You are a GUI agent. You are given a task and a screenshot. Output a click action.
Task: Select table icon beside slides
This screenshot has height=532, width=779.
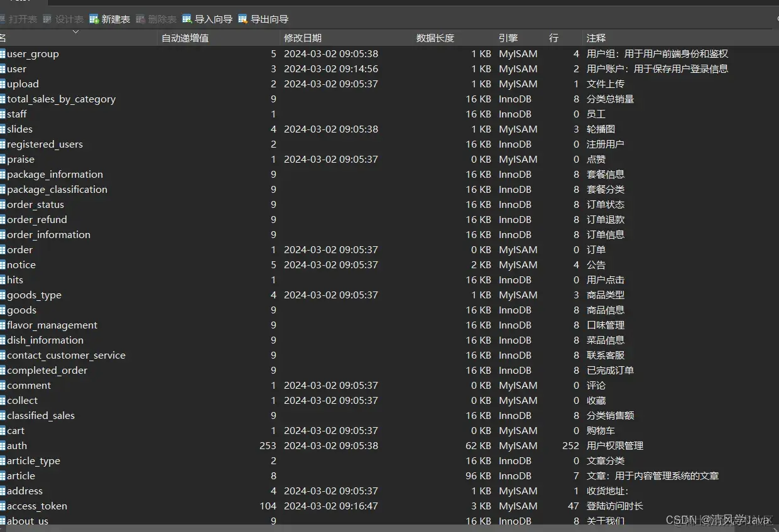coord(3,129)
